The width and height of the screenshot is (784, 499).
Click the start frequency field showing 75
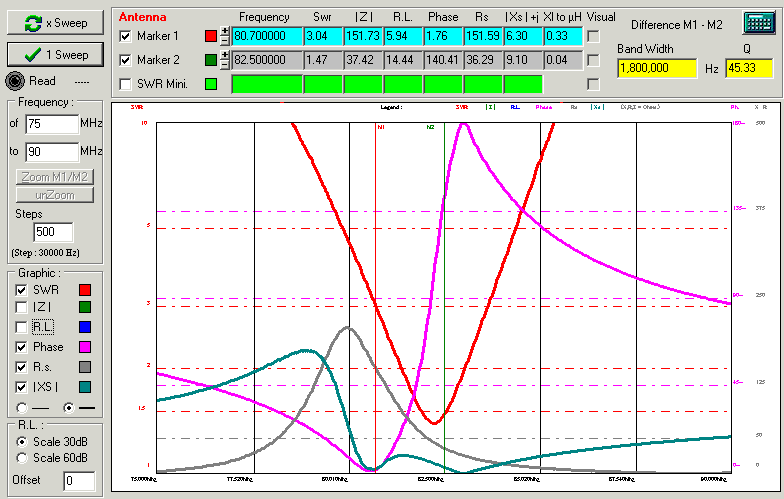(x=51, y=124)
